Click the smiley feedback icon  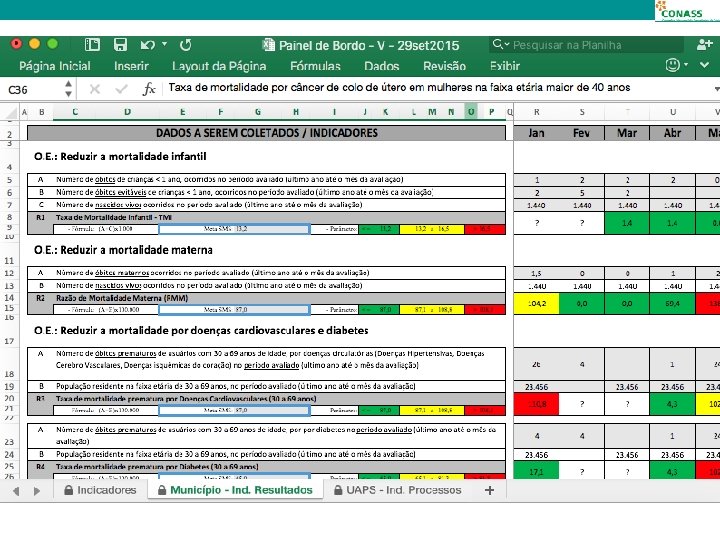point(673,65)
